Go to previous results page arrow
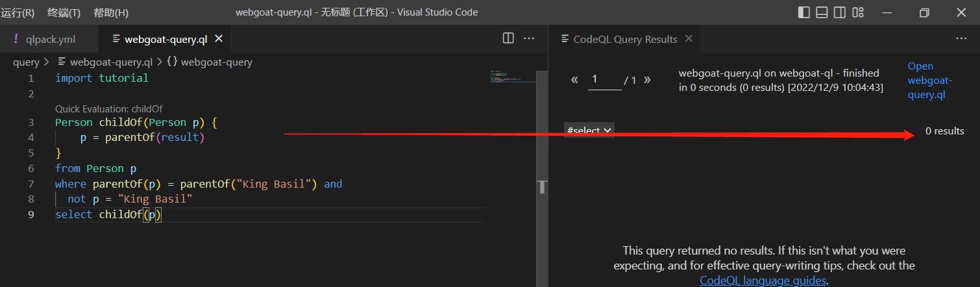Image resolution: width=980 pixels, height=287 pixels. [574, 81]
